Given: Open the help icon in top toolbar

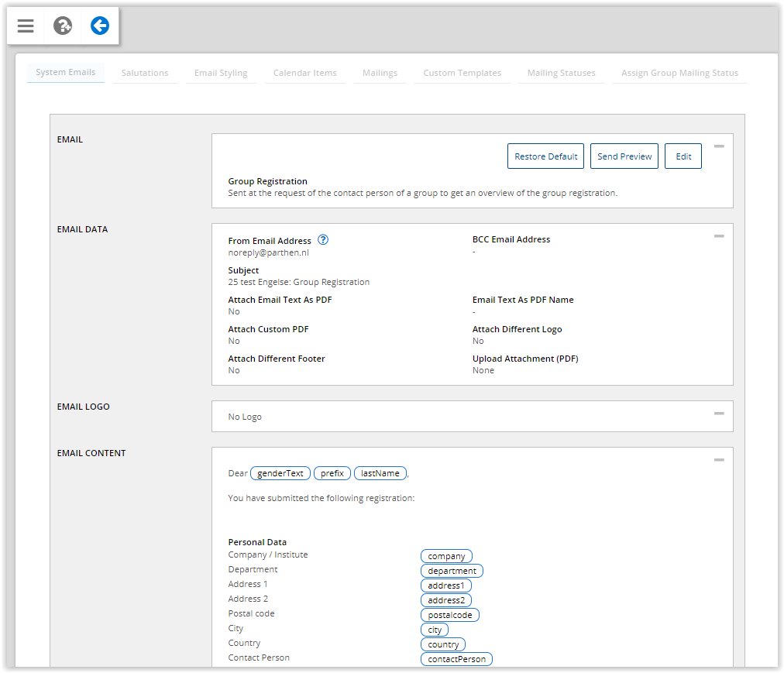Looking at the screenshot, I should 63,26.
